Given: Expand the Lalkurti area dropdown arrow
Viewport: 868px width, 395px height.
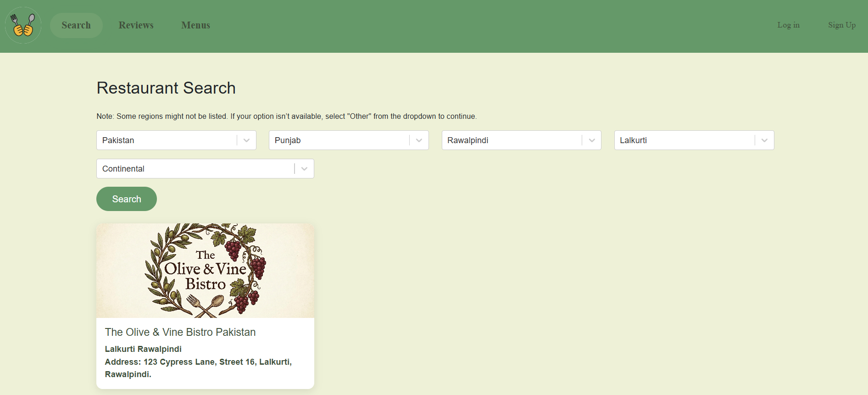Looking at the screenshot, I should (x=764, y=140).
